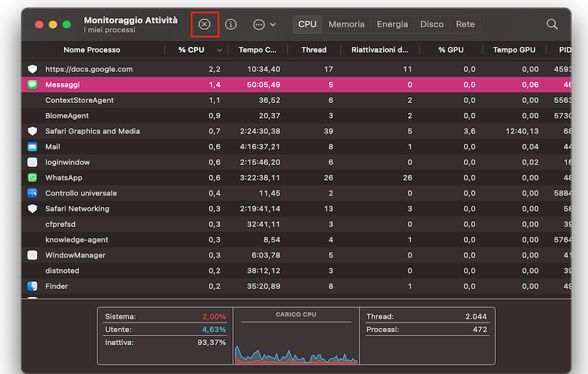Switch to the Memoria tab
The image size is (588, 374).
(346, 24)
